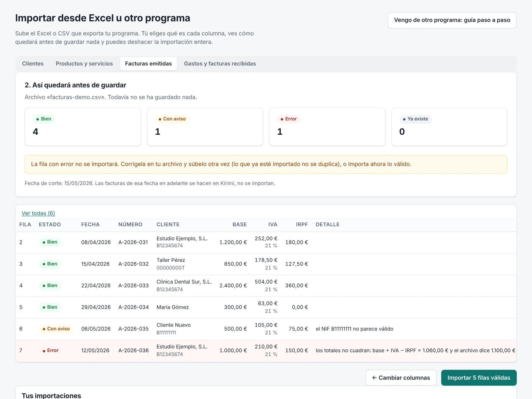Go back with Cambiar columnas
The height and width of the screenshot is (399, 532).
(401, 378)
